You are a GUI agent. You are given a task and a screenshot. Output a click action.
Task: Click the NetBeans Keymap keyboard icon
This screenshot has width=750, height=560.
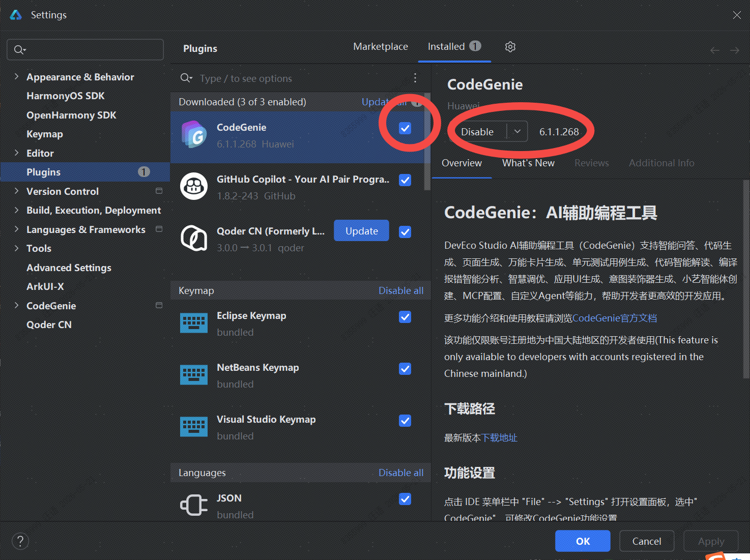pyautogui.click(x=194, y=375)
